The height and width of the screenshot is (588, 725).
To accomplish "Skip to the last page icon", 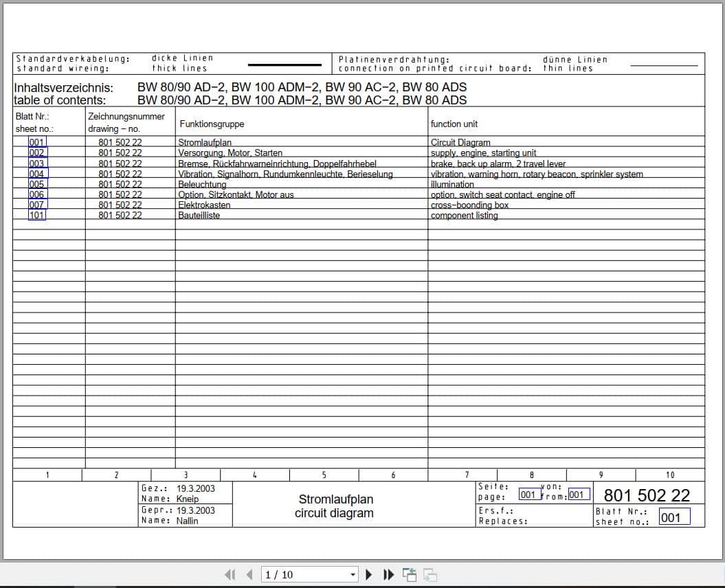I will (388, 574).
